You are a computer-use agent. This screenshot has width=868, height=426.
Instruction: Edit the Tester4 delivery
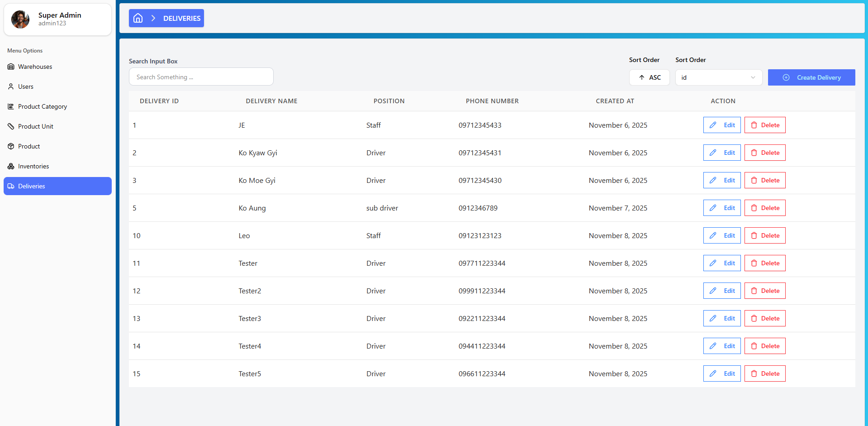click(722, 346)
